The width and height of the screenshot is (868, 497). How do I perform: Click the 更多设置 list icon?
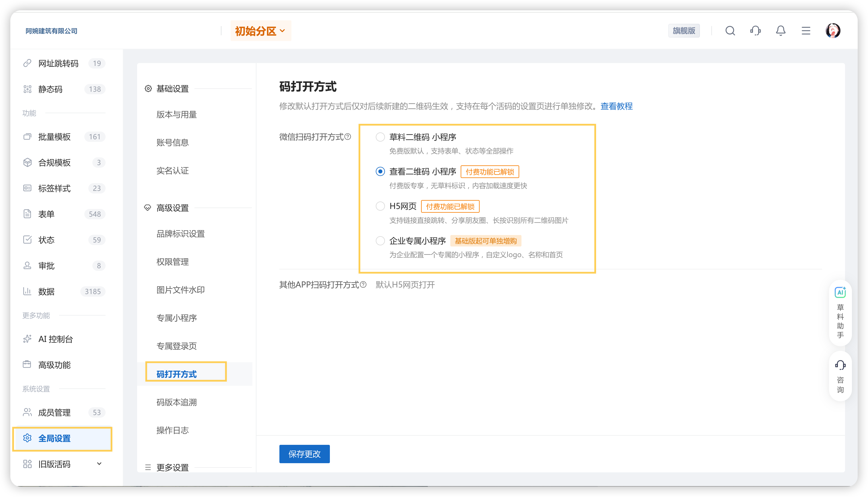[x=148, y=467]
